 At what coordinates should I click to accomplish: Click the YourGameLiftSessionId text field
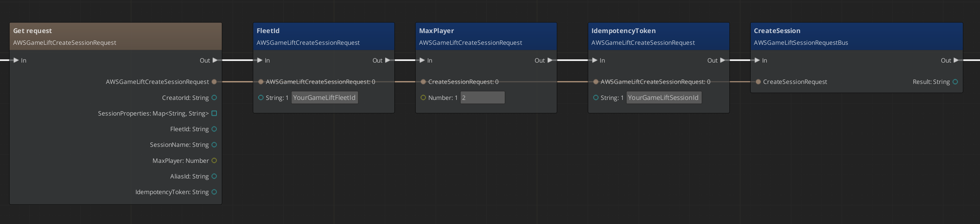[664, 98]
